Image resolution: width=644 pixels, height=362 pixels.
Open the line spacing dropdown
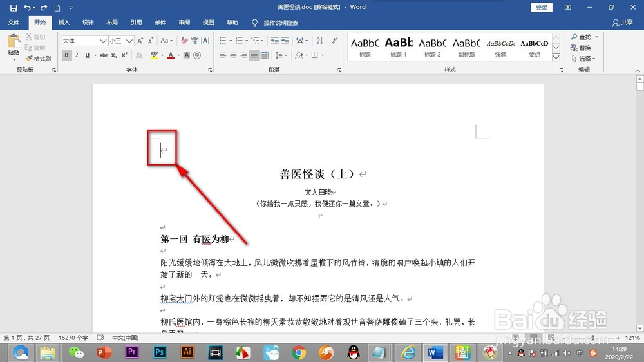(x=281, y=55)
